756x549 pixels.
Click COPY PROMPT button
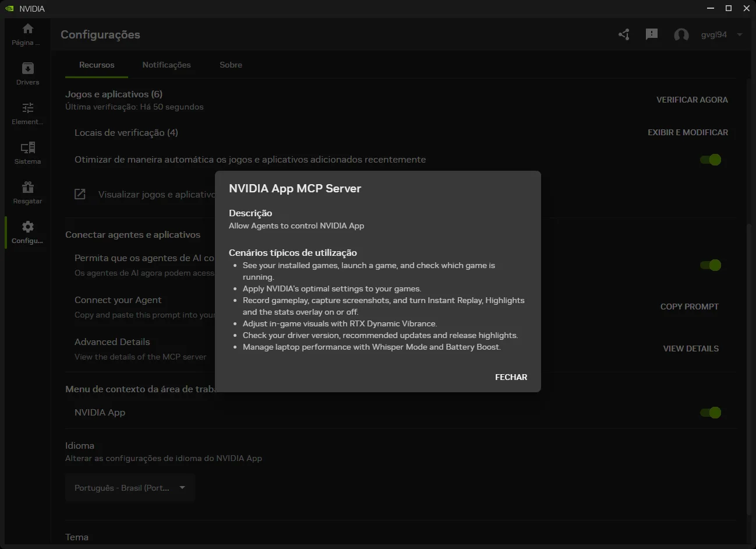[x=690, y=307]
